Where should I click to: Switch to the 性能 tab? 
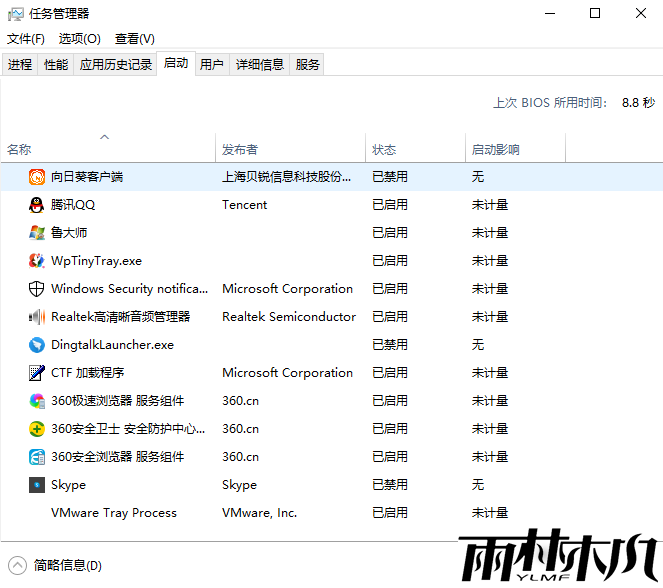coord(56,64)
